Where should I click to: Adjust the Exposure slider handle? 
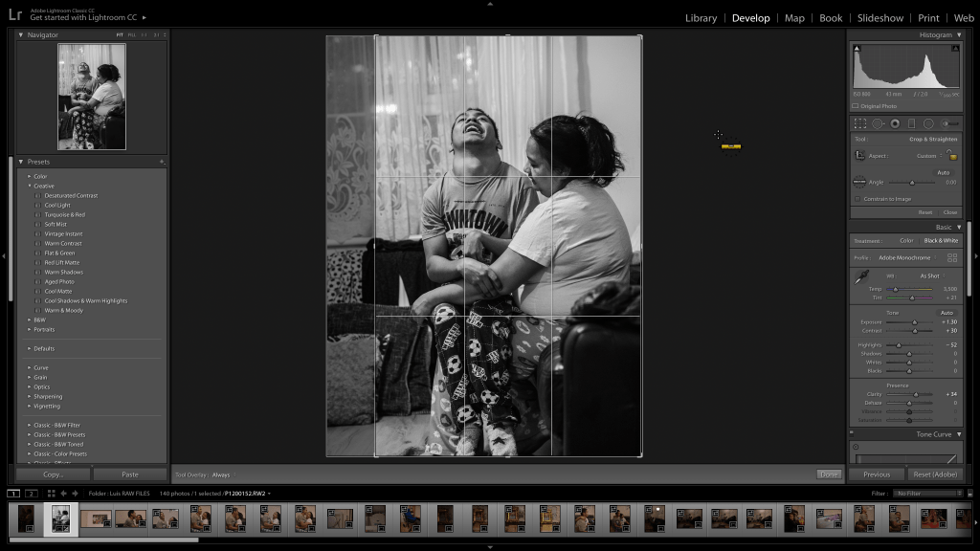coord(915,322)
